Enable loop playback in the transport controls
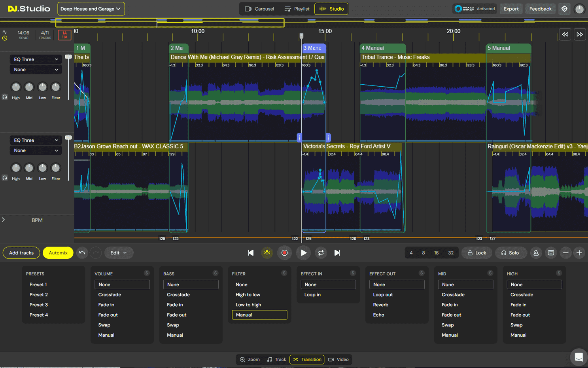 click(320, 252)
